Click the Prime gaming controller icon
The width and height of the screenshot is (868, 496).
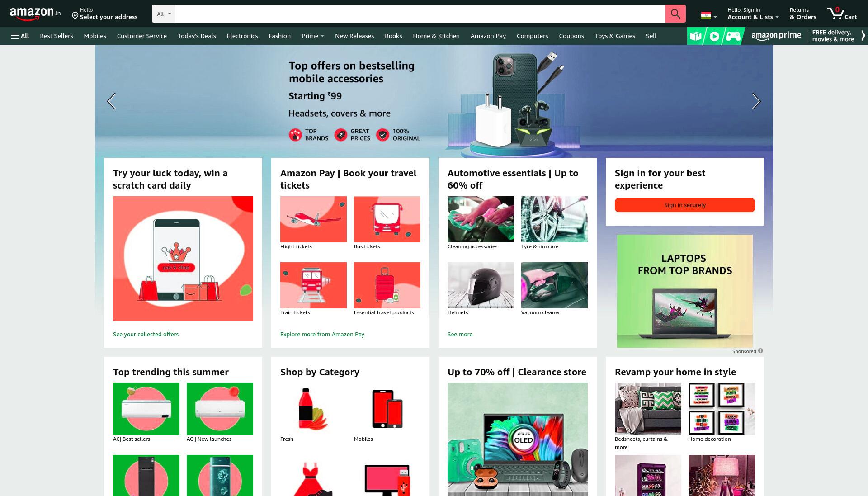click(733, 36)
